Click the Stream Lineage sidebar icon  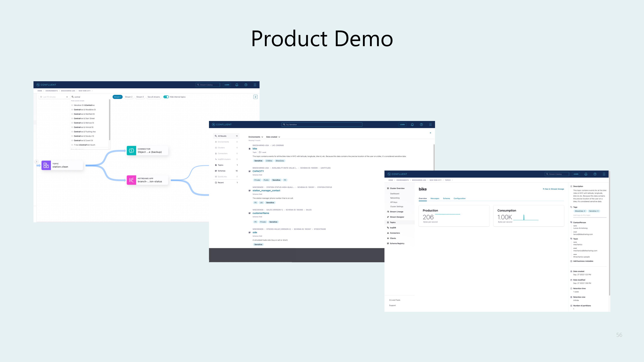point(388,212)
